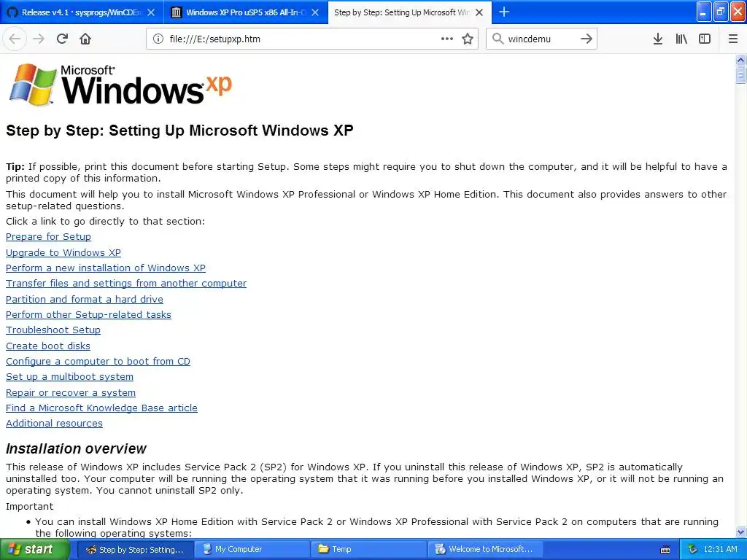Click the Microsoft Windows XP logo image

(120, 85)
